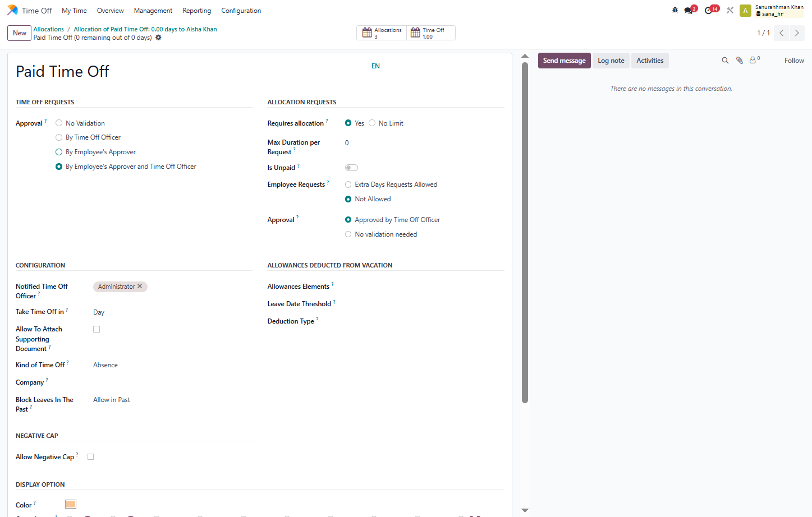This screenshot has height=517, width=812.
Task: Click the Send message button
Action: (564, 61)
